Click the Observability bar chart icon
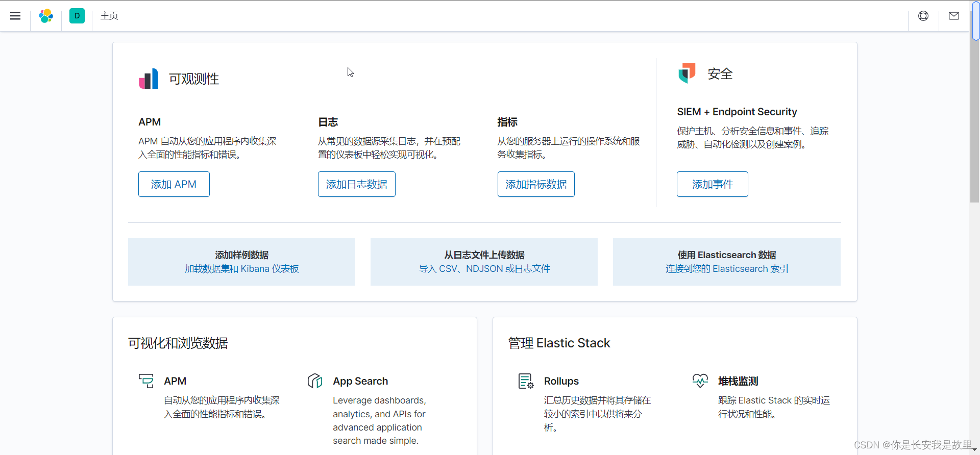 pos(149,79)
